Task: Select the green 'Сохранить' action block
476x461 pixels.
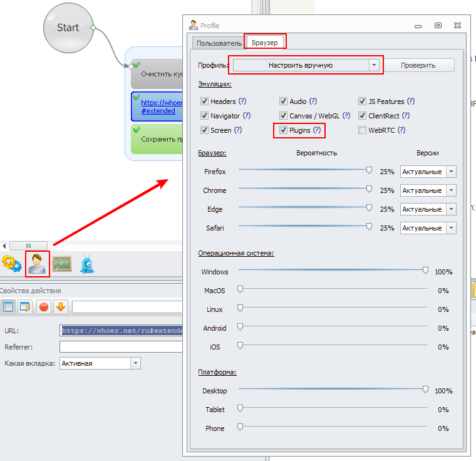Action: [x=157, y=139]
